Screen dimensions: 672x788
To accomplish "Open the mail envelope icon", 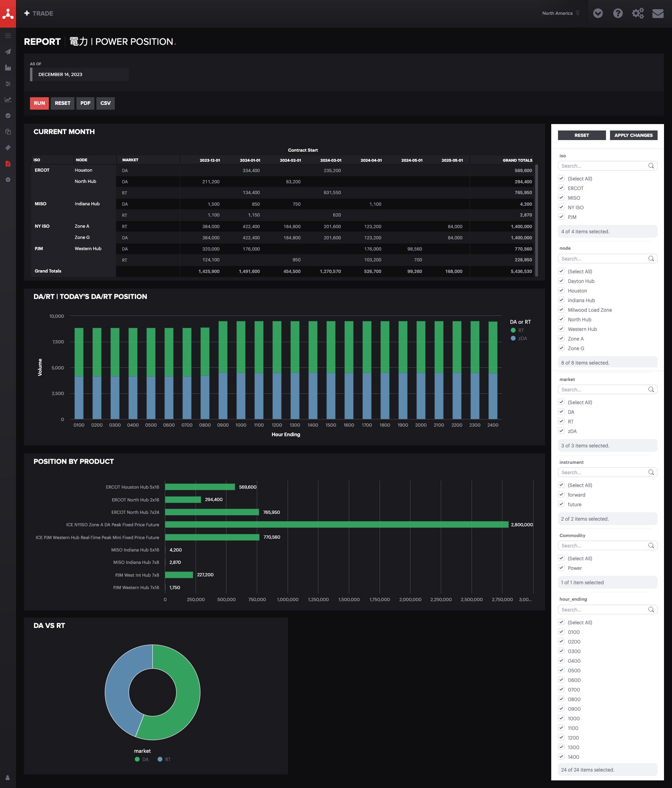I will click(658, 13).
